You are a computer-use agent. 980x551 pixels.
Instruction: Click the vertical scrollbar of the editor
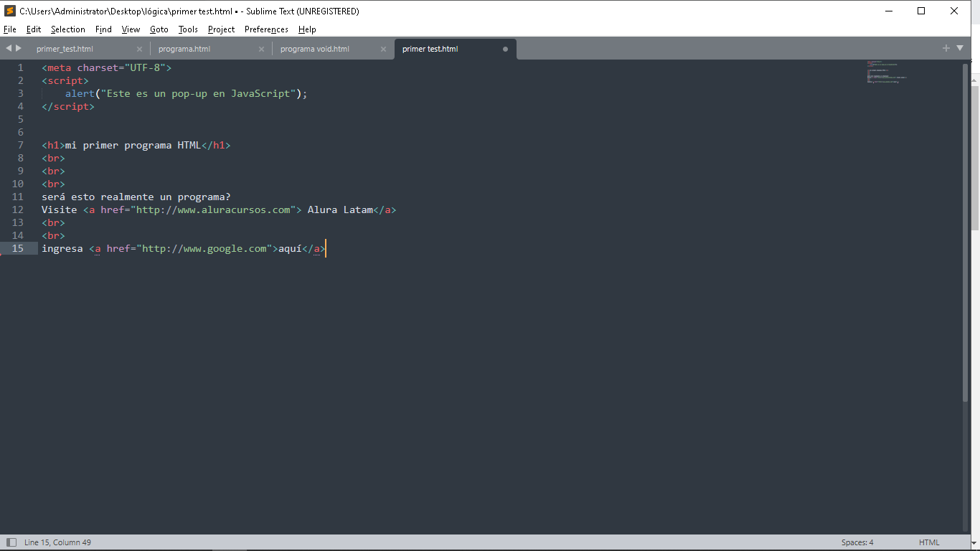point(965,232)
